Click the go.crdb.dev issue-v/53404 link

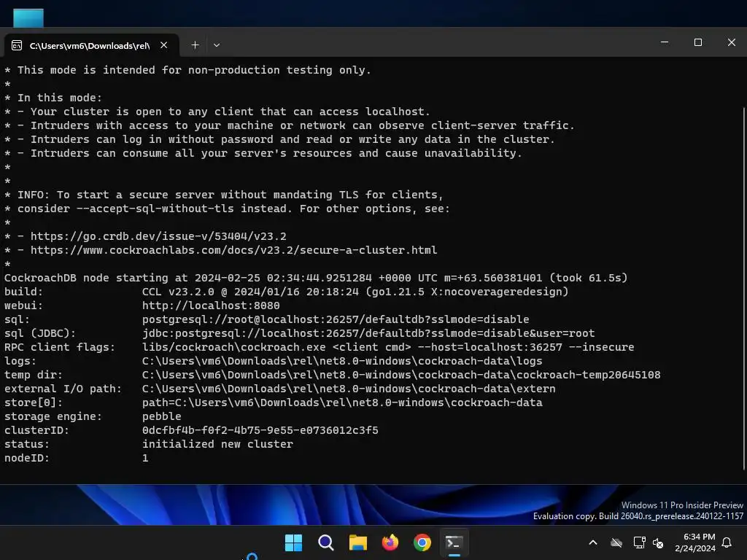(x=158, y=236)
